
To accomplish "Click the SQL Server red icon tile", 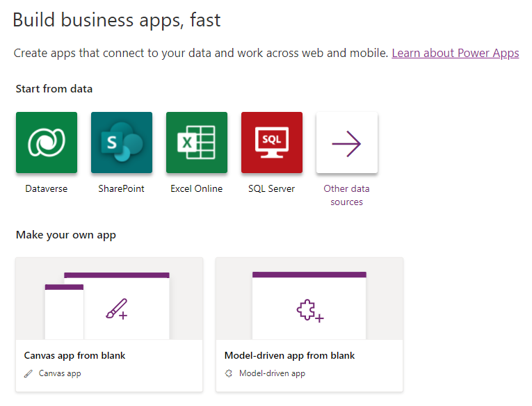I will [x=272, y=143].
